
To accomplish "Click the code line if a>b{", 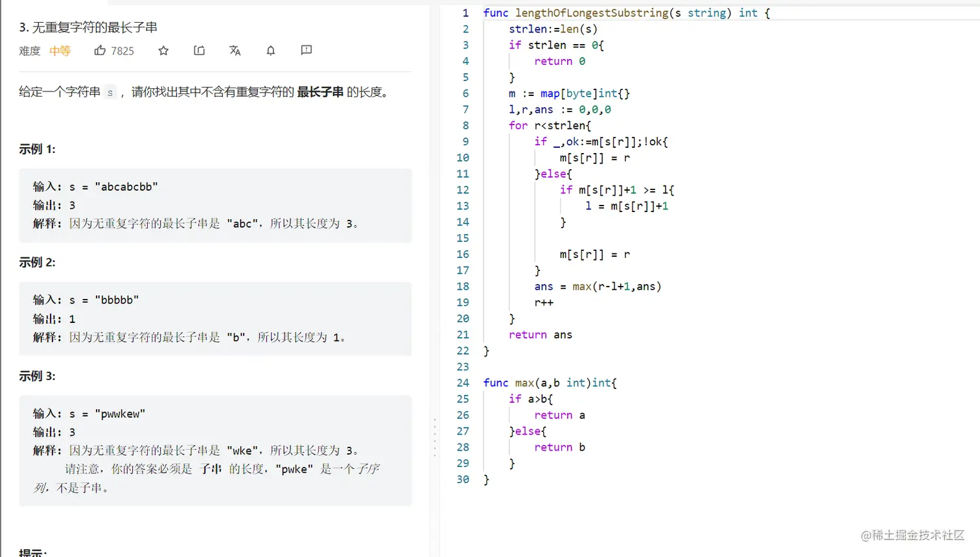I will click(x=531, y=399).
